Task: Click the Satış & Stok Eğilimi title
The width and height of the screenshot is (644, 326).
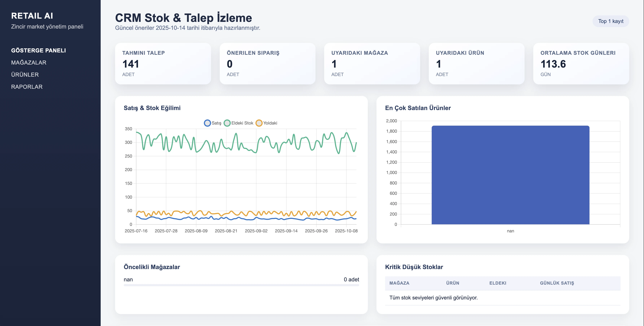Action: click(x=152, y=108)
